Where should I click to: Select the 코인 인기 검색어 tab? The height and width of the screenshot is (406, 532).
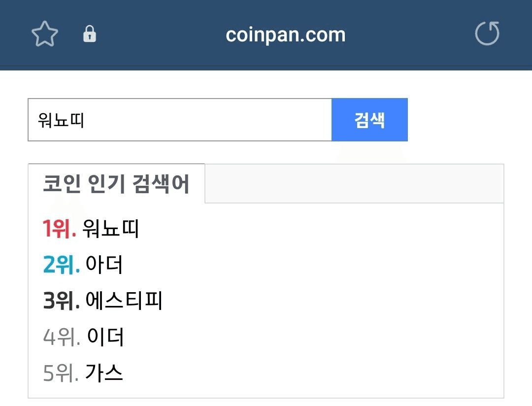(116, 184)
